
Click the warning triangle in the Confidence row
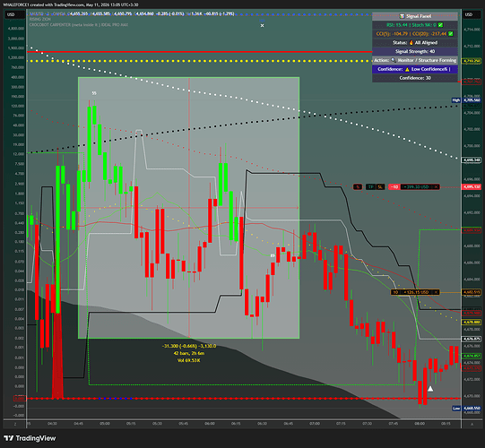tap(407, 69)
